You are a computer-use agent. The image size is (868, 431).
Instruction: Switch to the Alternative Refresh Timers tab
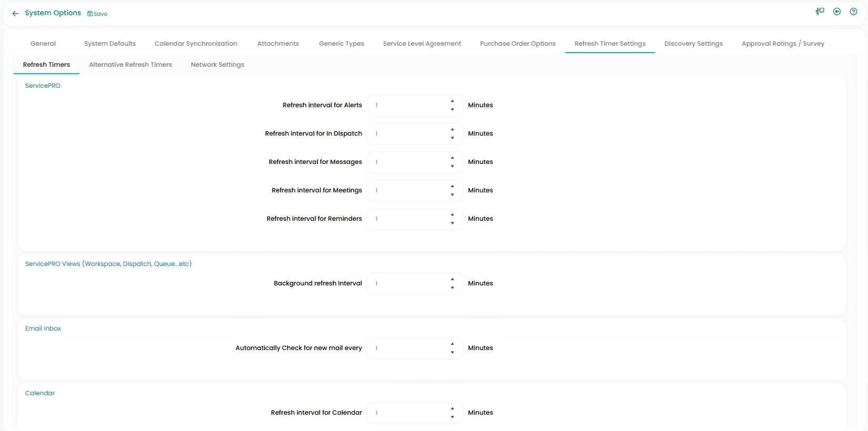[130, 65]
